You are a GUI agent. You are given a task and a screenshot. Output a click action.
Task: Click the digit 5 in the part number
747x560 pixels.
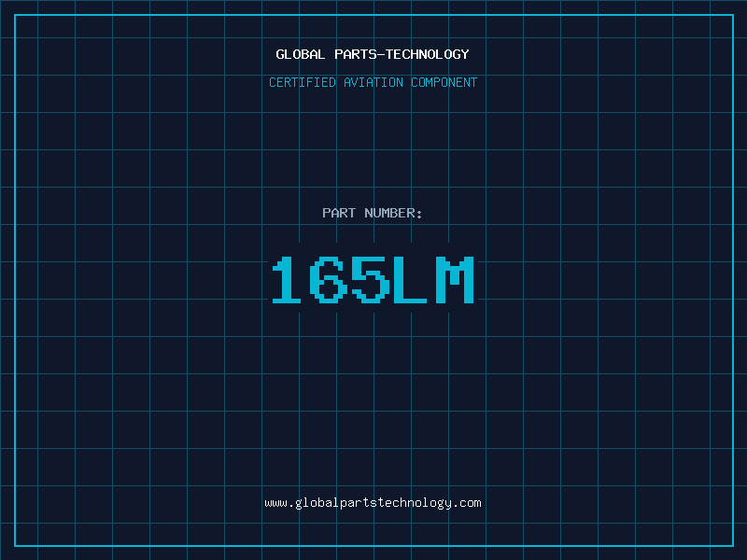tap(371, 280)
